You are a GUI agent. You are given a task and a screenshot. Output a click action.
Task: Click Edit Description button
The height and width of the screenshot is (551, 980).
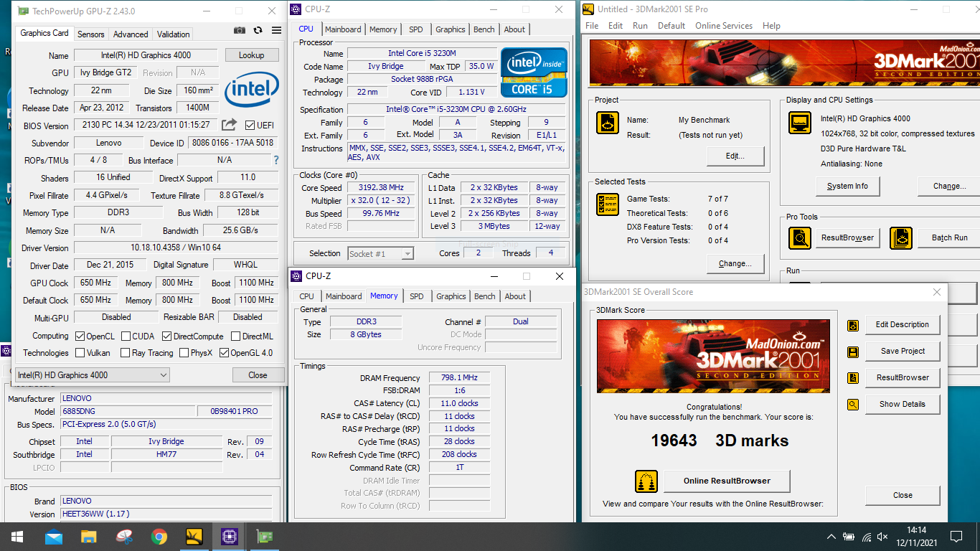(x=903, y=324)
